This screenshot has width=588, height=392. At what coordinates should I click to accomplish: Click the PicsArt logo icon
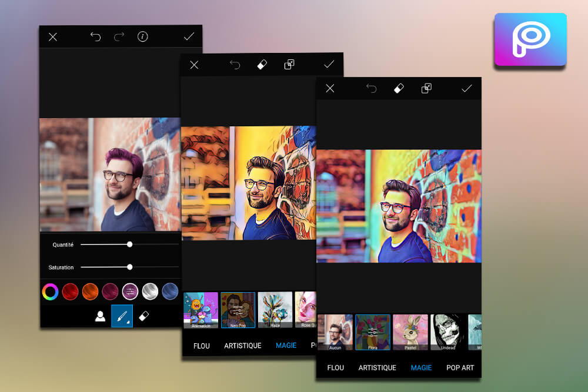click(530, 39)
